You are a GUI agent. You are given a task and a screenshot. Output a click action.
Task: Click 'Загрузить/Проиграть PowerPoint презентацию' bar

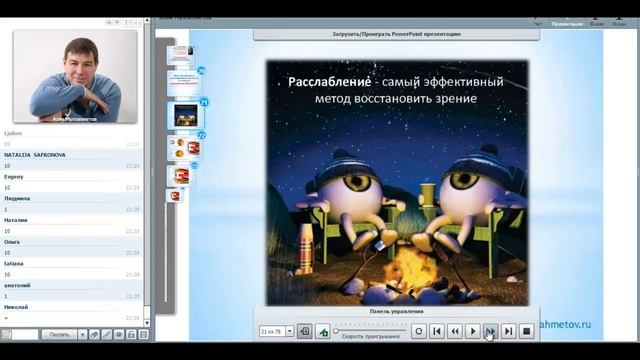click(396, 34)
